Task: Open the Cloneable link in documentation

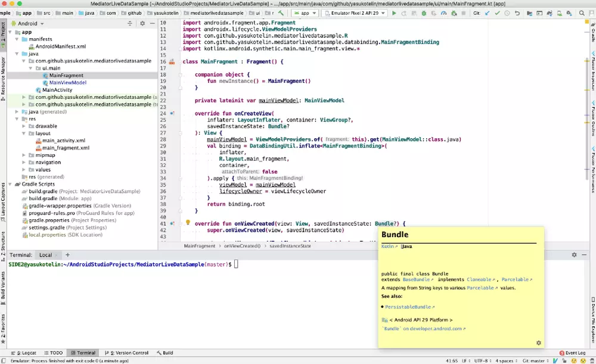Action: click(x=480, y=279)
